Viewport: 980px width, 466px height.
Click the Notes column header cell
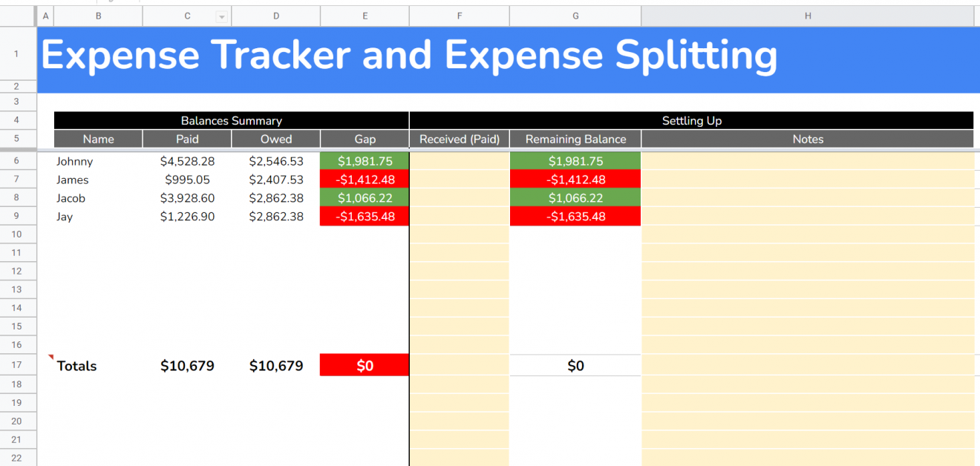click(x=808, y=139)
